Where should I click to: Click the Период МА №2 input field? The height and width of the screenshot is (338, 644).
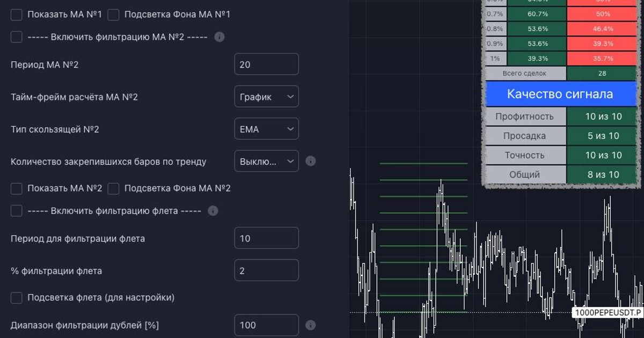[267, 64]
